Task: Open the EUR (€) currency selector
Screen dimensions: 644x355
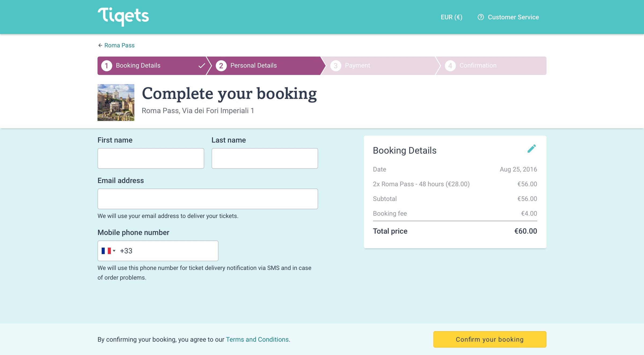Action: pos(451,17)
